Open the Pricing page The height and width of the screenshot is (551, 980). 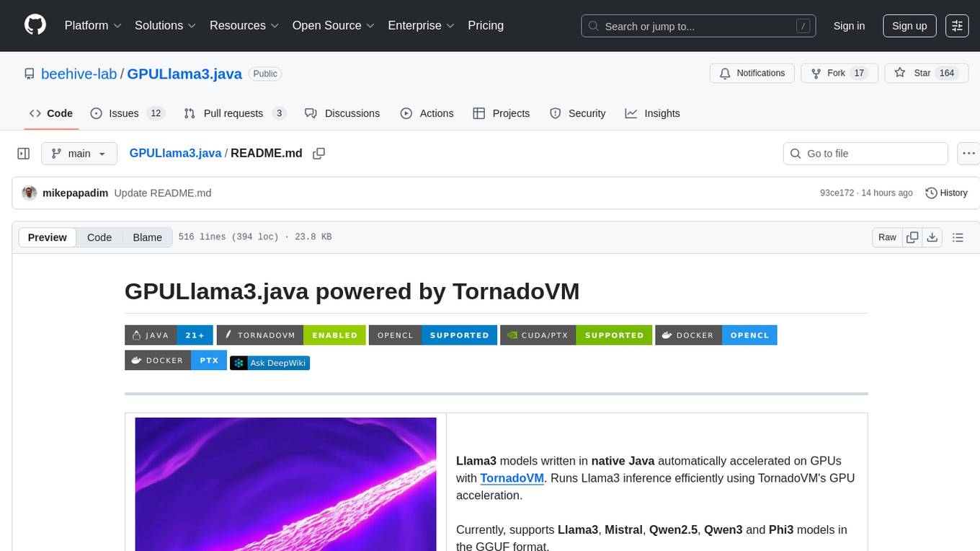pos(486,25)
